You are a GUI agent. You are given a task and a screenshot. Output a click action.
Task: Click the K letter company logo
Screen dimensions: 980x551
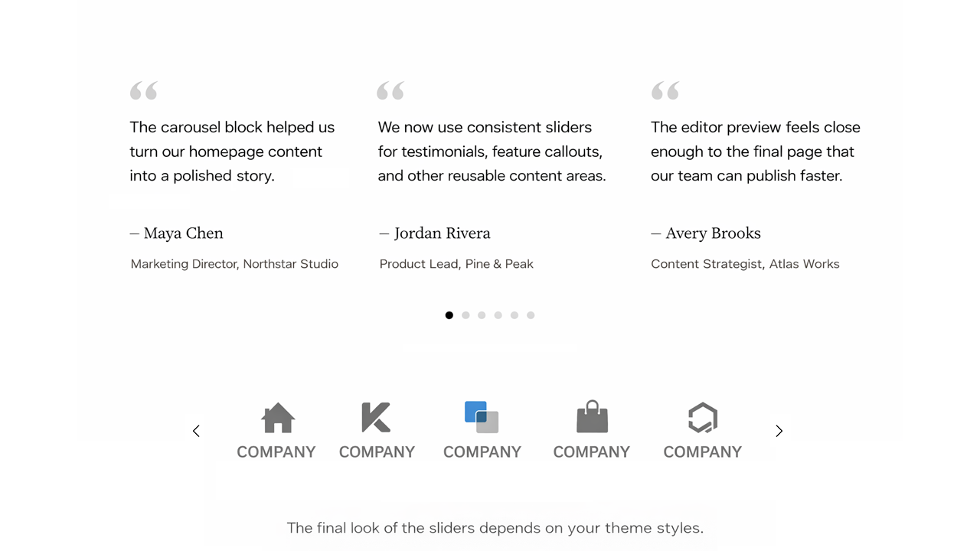tap(376, 418)
